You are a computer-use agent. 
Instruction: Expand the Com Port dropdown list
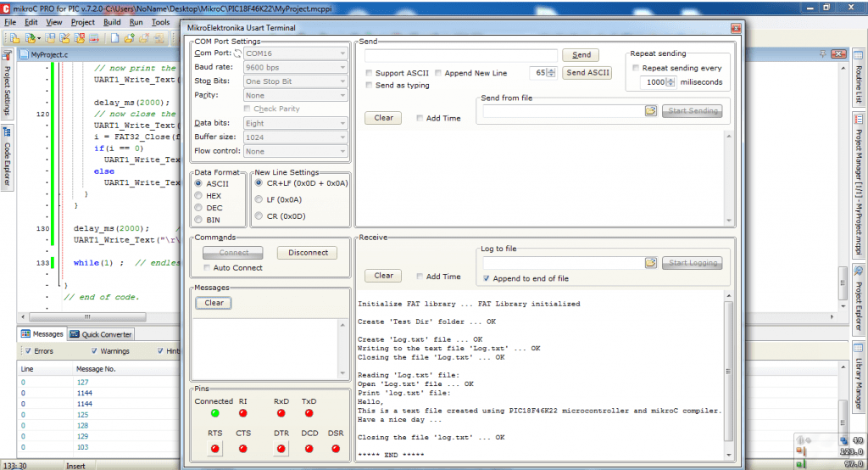295,53
